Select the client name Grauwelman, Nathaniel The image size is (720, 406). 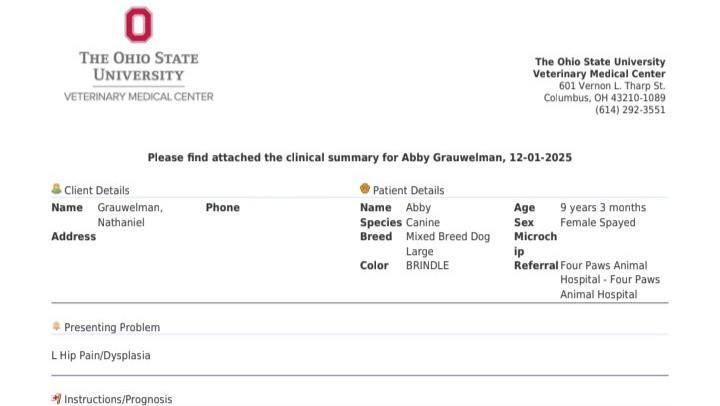129,214
